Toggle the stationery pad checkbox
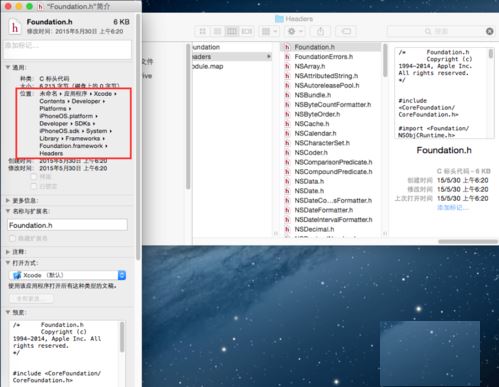The height and width of the screenshot is (387, 499). click(34, 176)
